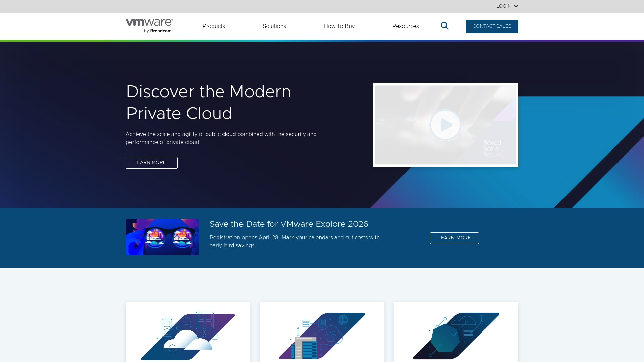Click the cloud apps illustration icon card

(x=187, y=335)
